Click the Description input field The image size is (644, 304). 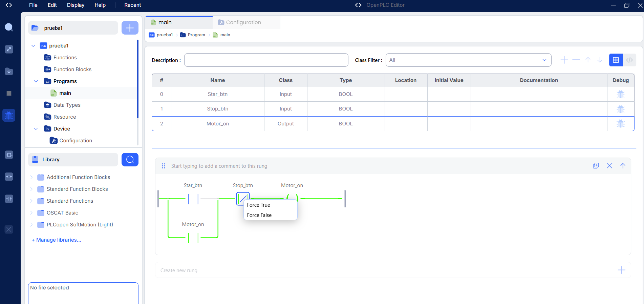pyautogui.click(x=266, y=60)
